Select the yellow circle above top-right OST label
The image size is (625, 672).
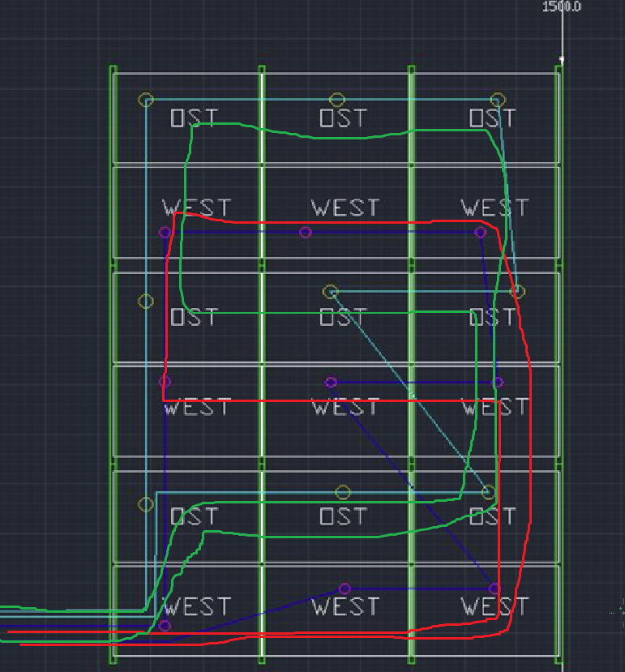point(498,100)
